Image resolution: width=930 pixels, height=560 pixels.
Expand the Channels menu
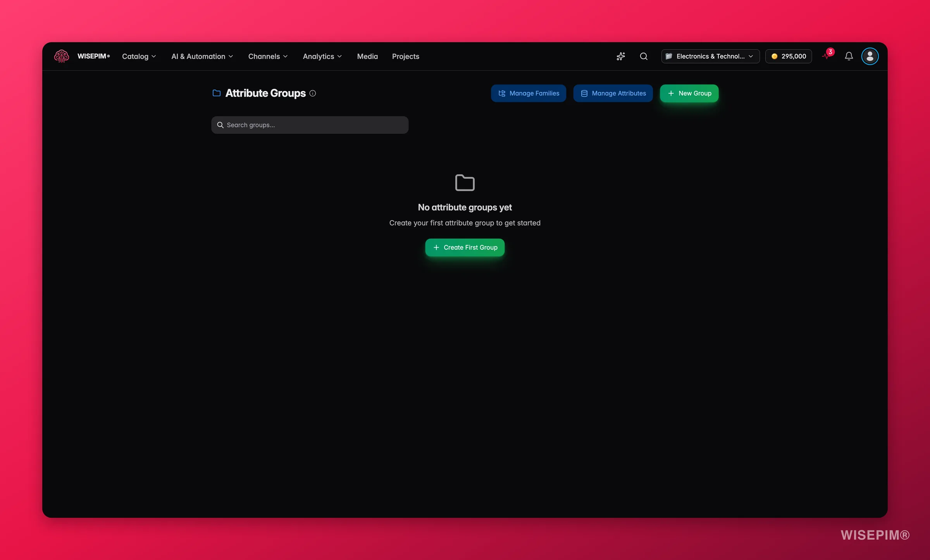click(x=268, y=56)
